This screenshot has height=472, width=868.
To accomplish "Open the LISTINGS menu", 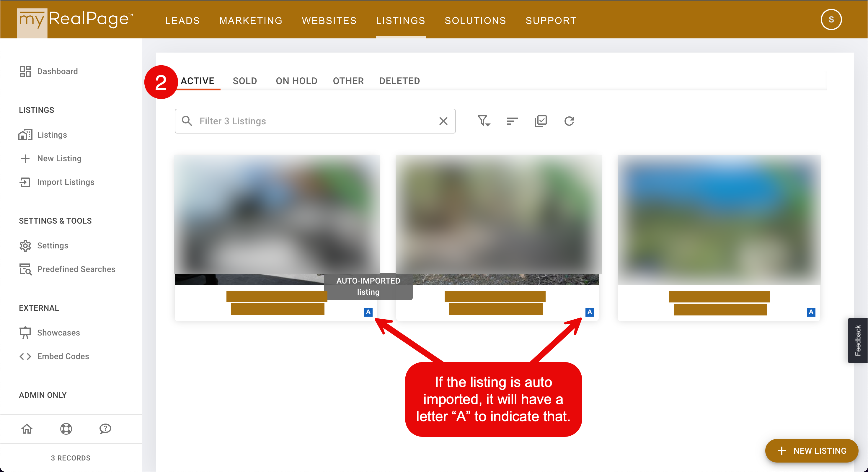I will click(x=401, y=21).
